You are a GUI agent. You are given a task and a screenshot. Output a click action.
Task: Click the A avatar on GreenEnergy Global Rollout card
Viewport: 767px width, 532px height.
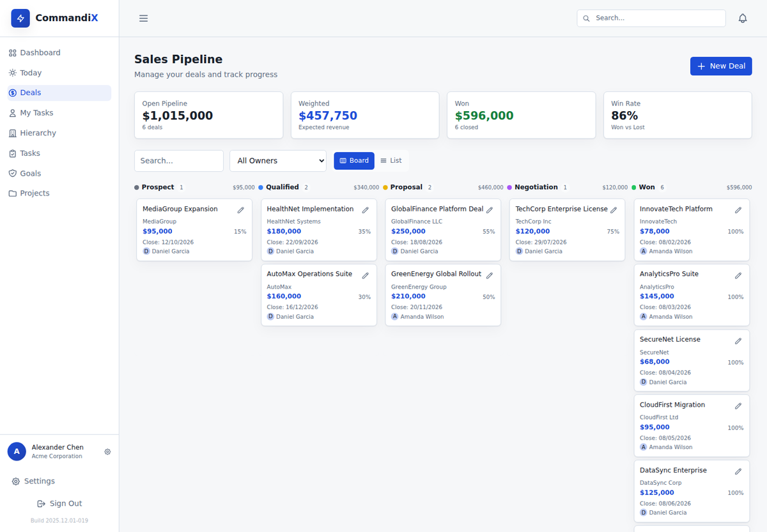pyautogui.click(x=395, y=317)
